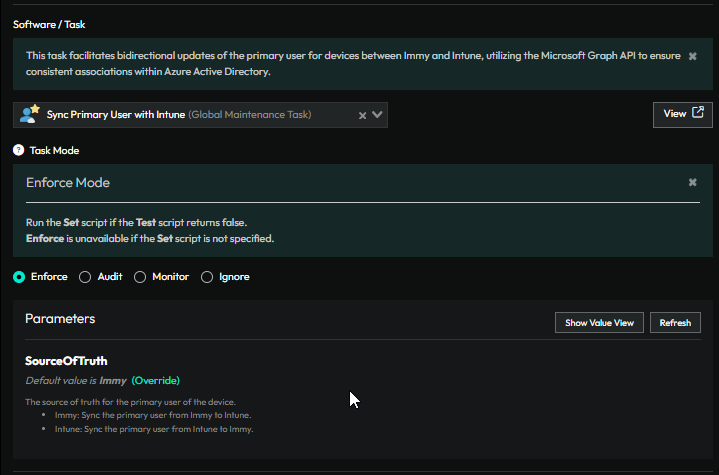Close the Enforce Mode info panel

click(x=693, y=183)
